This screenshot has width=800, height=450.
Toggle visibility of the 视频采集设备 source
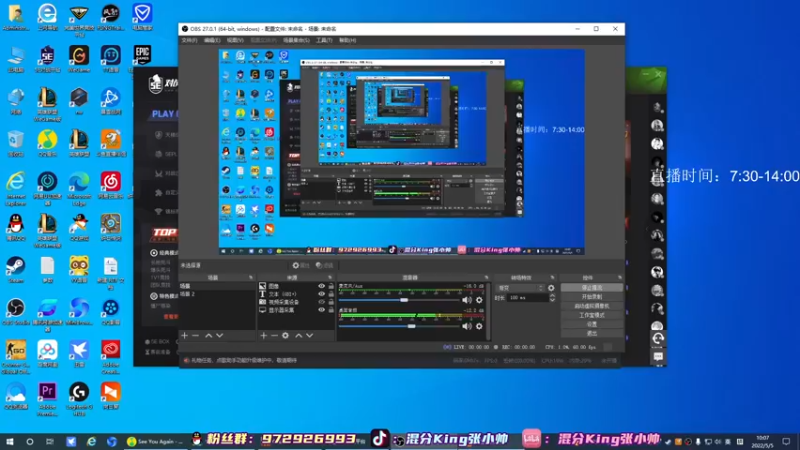[x=321, y=302]
